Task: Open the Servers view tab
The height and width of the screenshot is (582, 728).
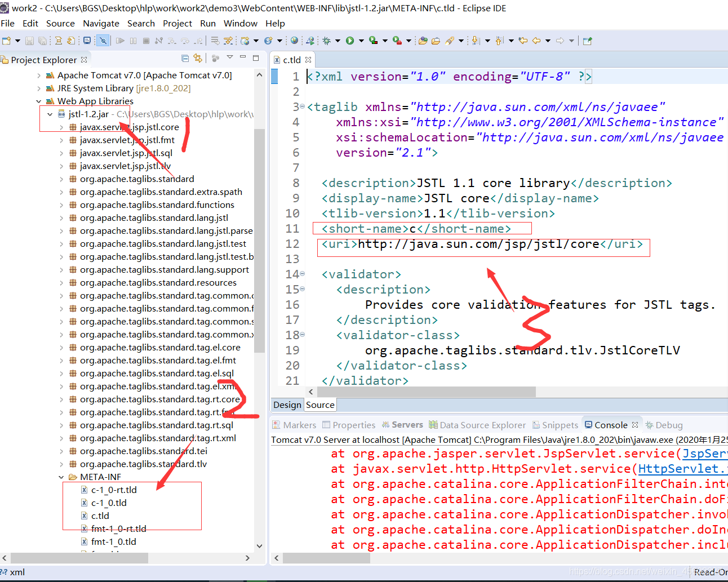Action: click(402, 425)
